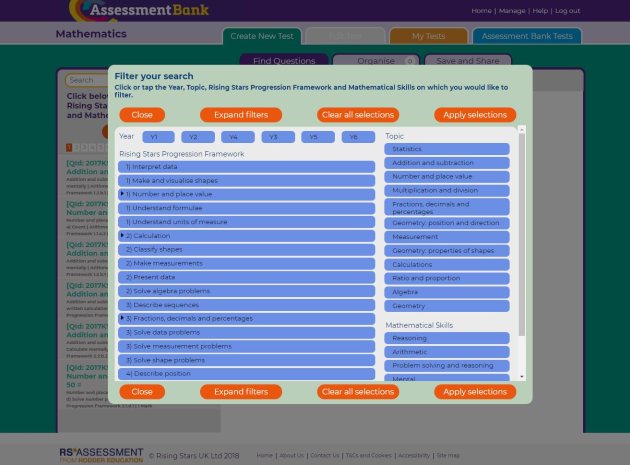Select 2) Present data item
The height and width of the screenshot is (465, 630).
[x=246, y=277]
